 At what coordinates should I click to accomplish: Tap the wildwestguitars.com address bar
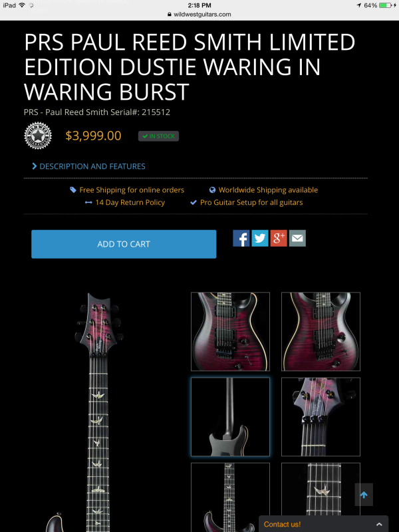tap(199, 14)
